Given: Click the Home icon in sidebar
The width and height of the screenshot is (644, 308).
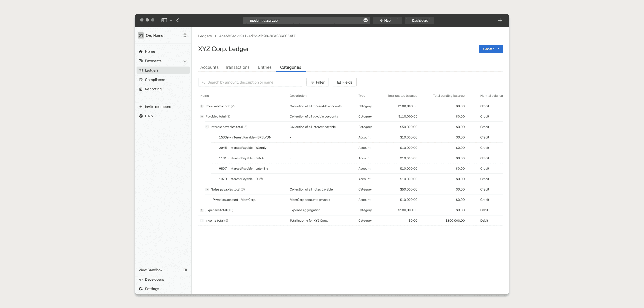Looking at the screenshot, I should point(141,51).
